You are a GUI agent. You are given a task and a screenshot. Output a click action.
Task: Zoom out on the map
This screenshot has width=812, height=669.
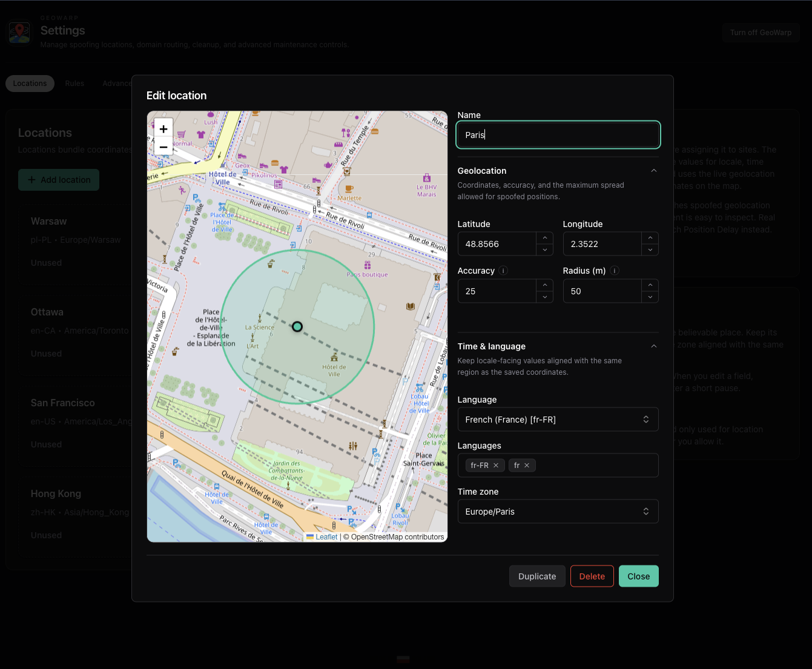[163, 147]
